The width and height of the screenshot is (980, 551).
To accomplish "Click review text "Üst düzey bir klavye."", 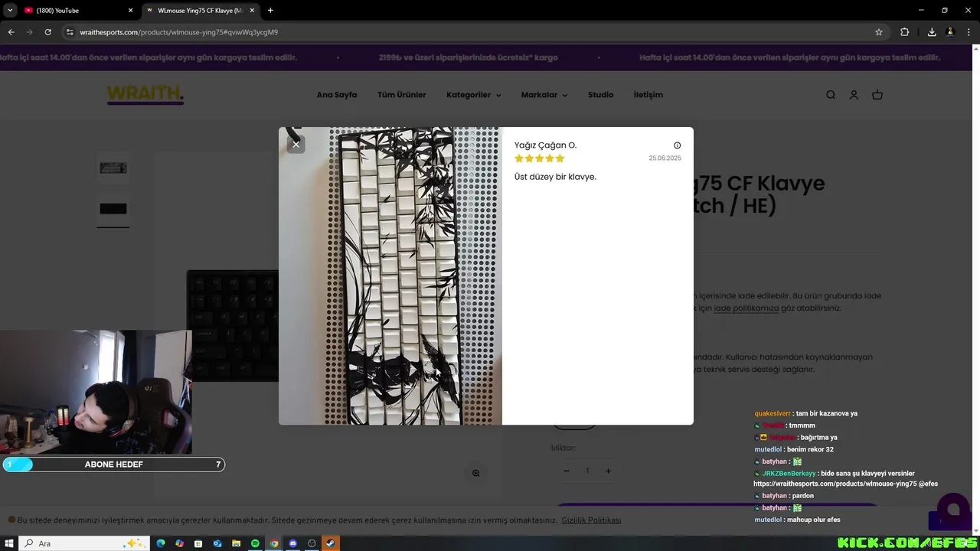I will [555, 177].
